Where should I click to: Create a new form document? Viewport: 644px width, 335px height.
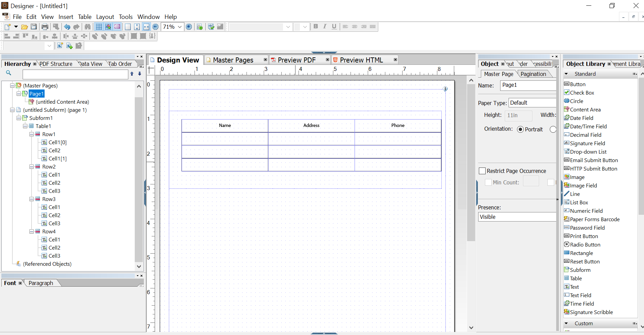click(7, 27)
